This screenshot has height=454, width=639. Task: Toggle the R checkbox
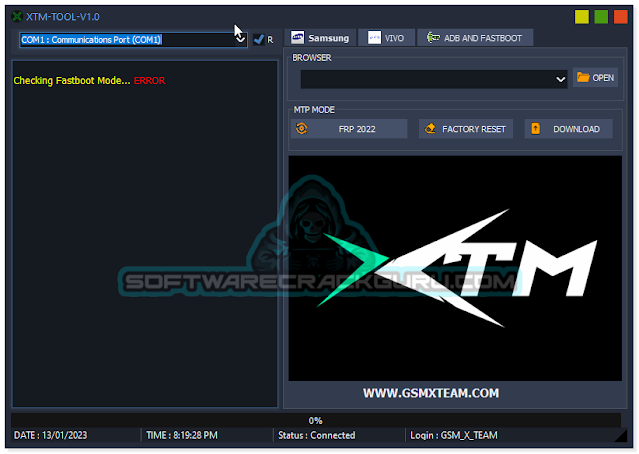(259, 40)
